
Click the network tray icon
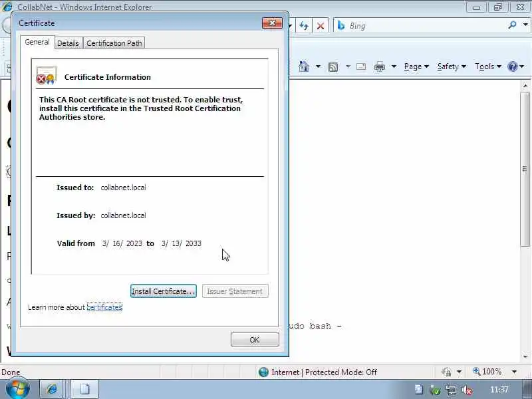tap(451, 390)
